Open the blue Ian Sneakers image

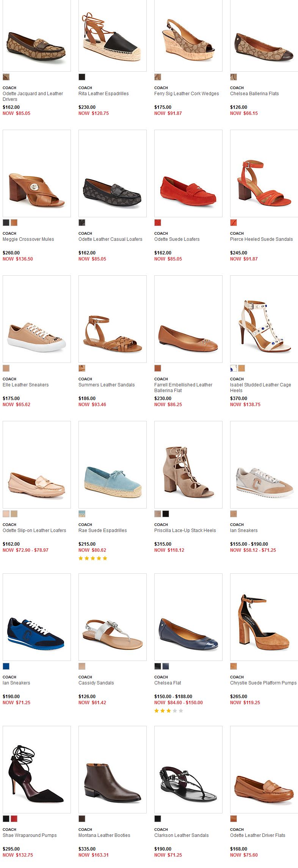pos(37,617)
